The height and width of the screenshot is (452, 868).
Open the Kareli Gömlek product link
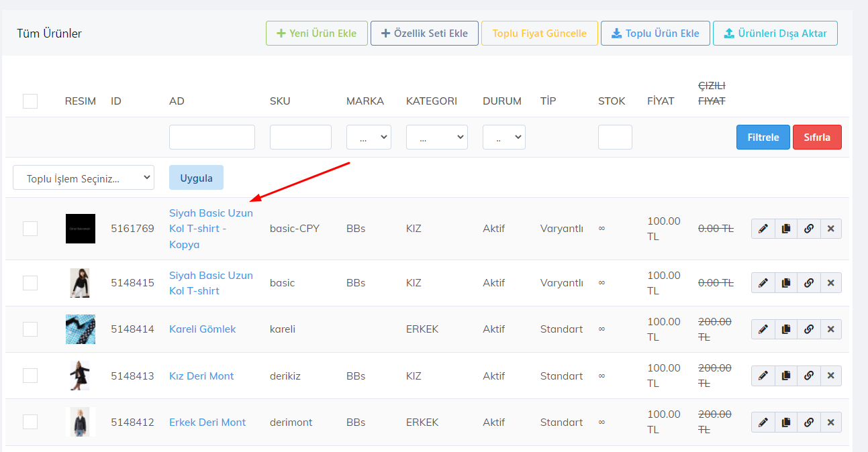202,329
